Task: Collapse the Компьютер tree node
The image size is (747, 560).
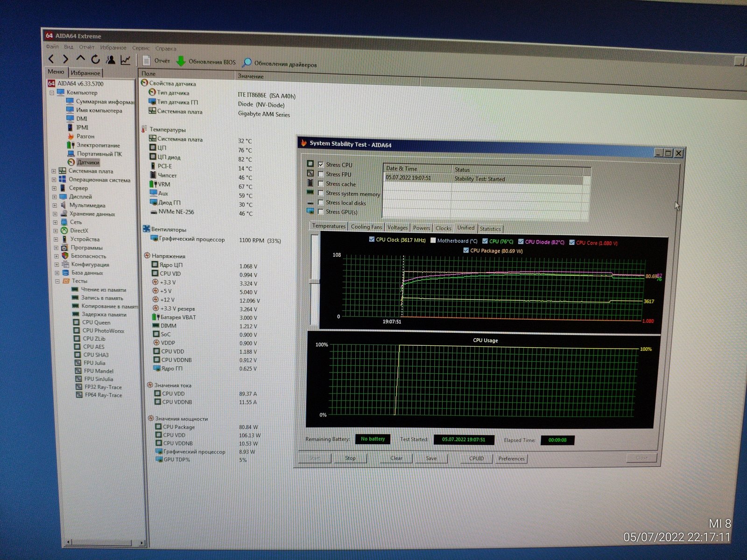Action: tap(52, 93)
